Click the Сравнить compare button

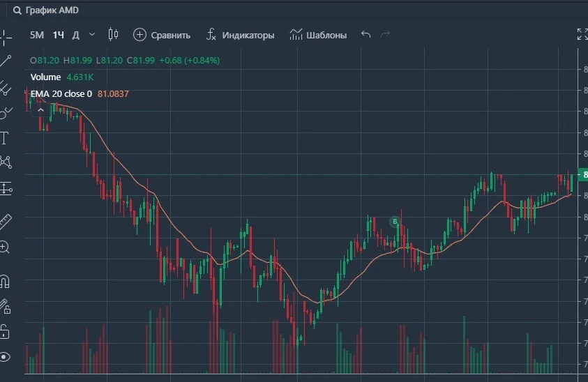(x=162, y=36)
